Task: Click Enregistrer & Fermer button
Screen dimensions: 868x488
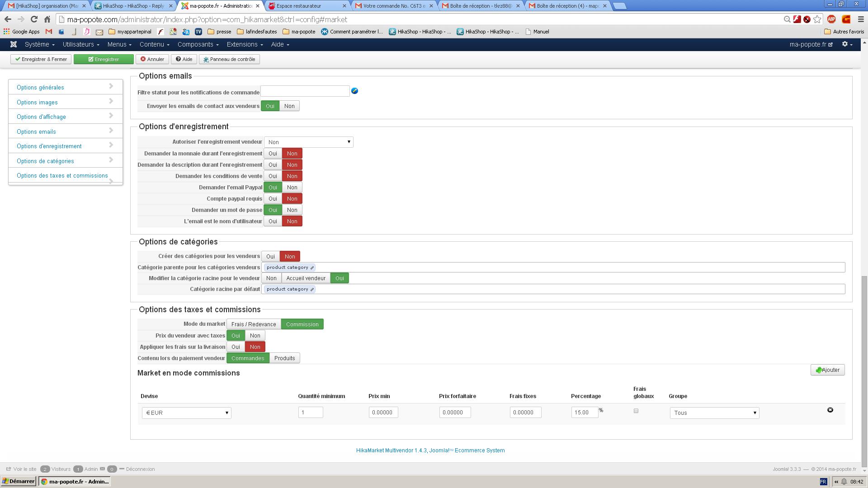Action: (x=41, y=59)
